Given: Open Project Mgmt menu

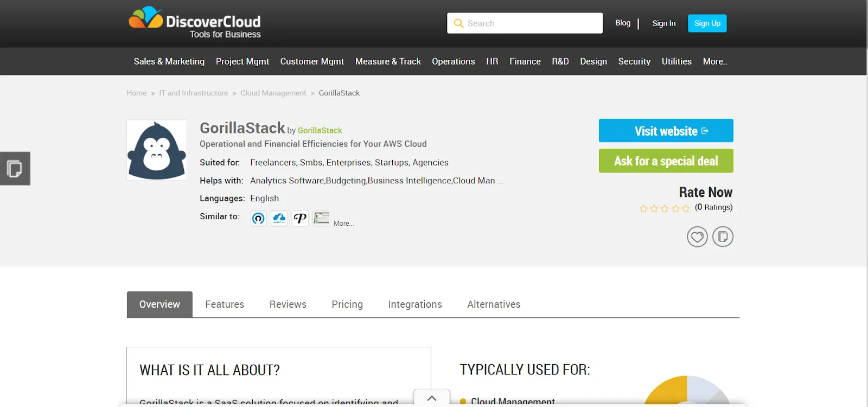Looking at the screenshot, I should [x=242, y=61].
